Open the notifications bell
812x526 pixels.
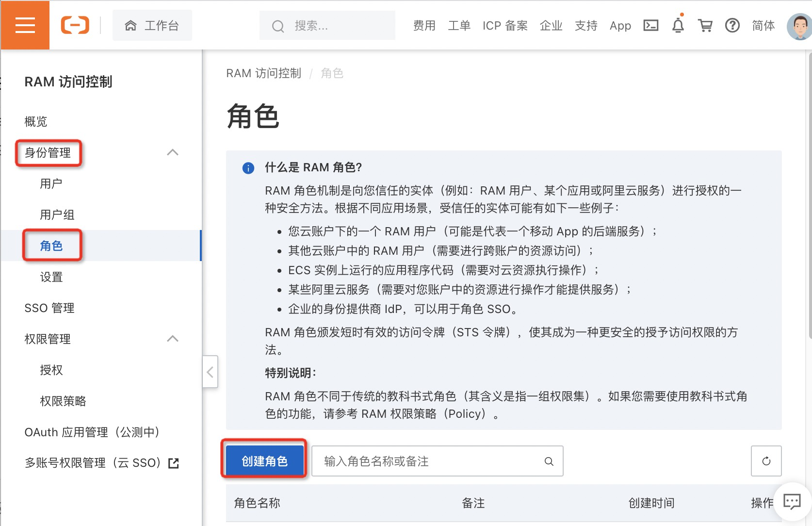[678, 25]
